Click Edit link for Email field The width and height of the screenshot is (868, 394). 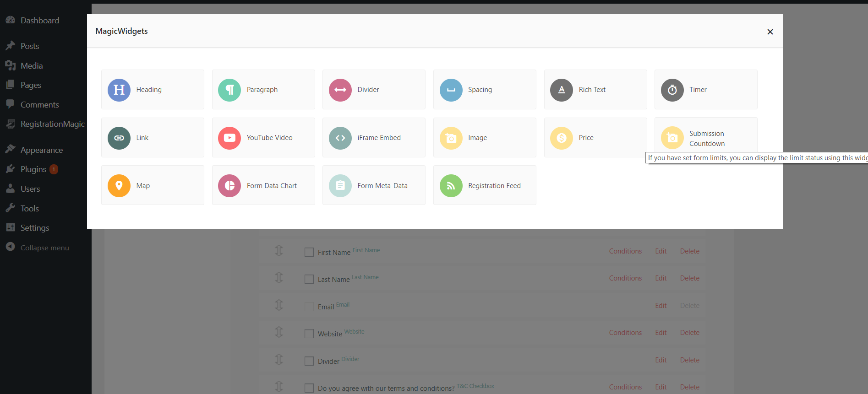(x=661, y=306)
